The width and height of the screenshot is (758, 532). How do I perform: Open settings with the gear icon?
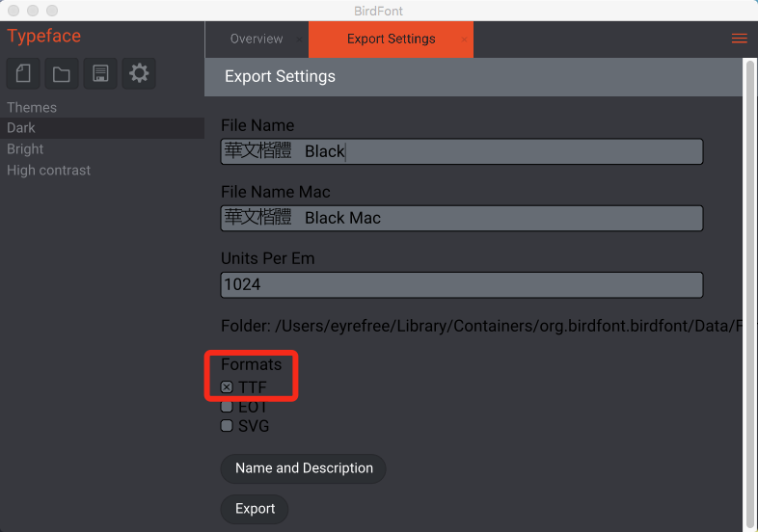139,73
